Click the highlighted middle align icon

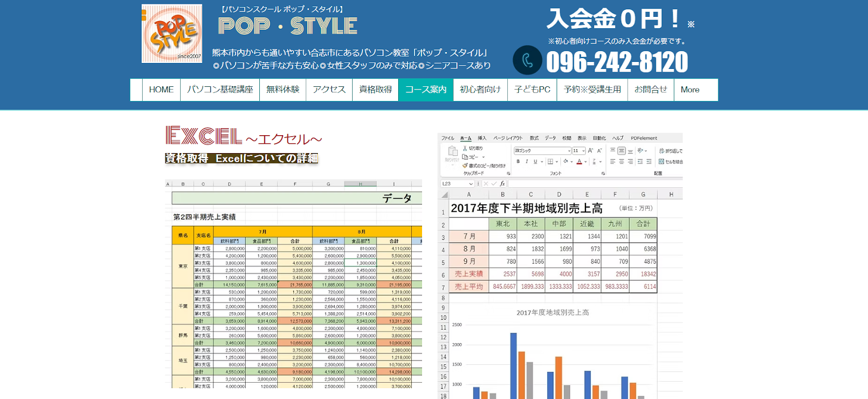coord(622,150)
